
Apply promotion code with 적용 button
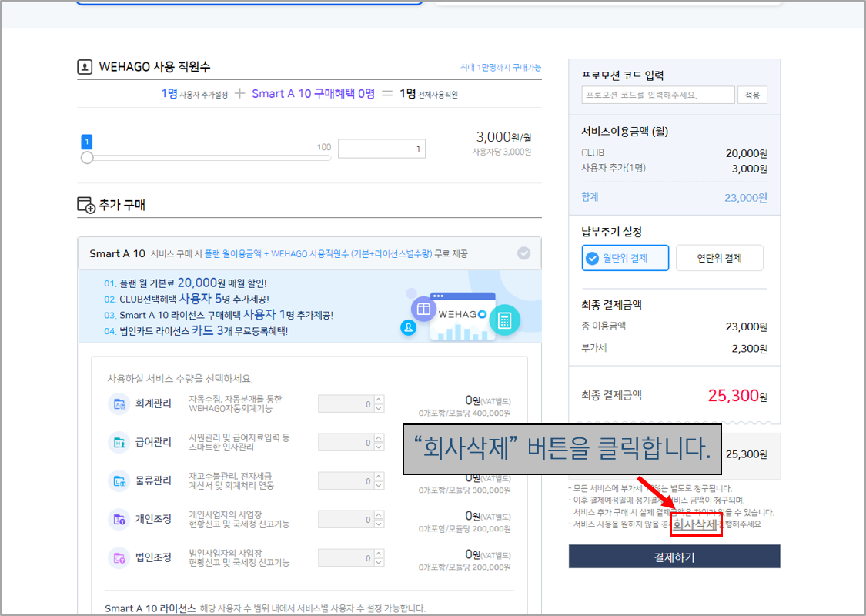[x=752, y=95]
